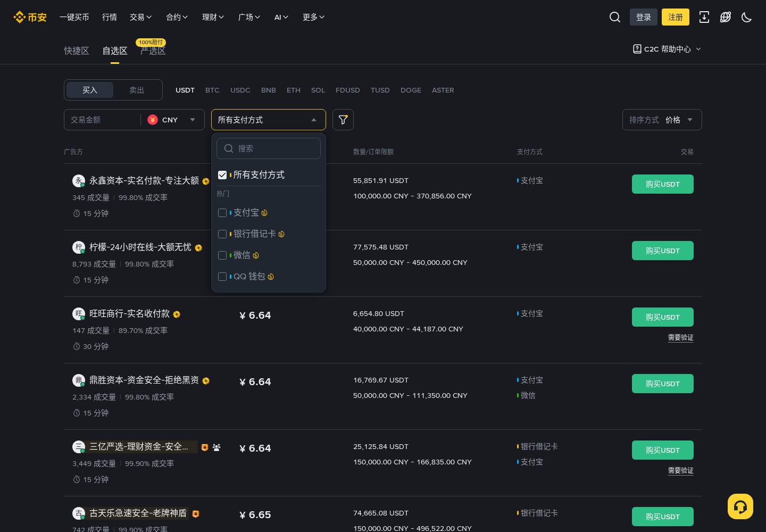Click verified badge next to 永鑫资本 advertiser
Screen dimensions: 766x532
pos(206,181)
